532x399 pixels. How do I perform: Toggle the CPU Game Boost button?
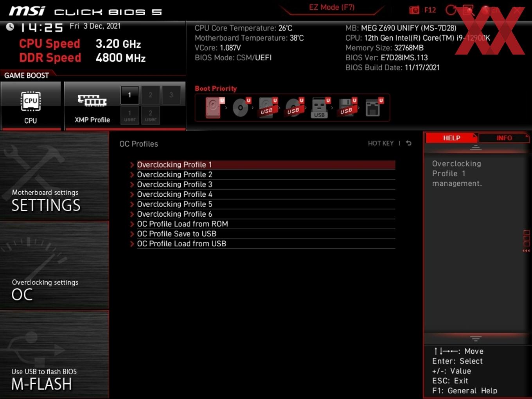[x=31, y=106]
